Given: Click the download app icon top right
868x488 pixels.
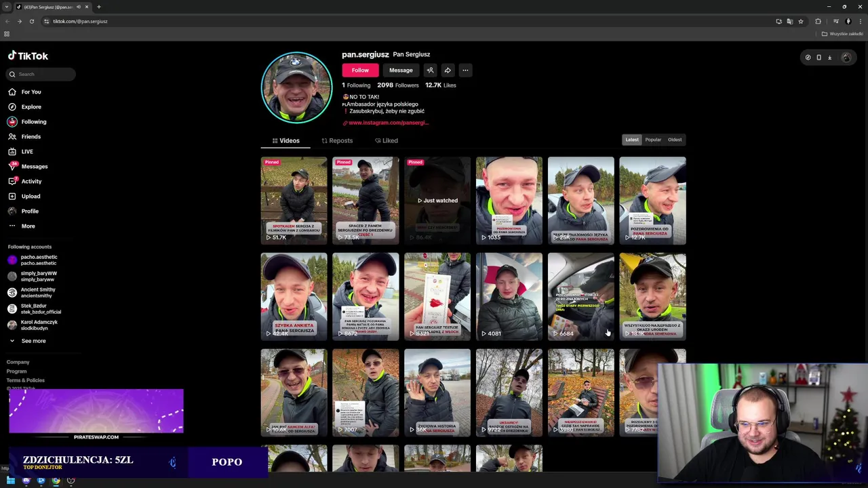Looking at the screenshot, I should 829,58.
